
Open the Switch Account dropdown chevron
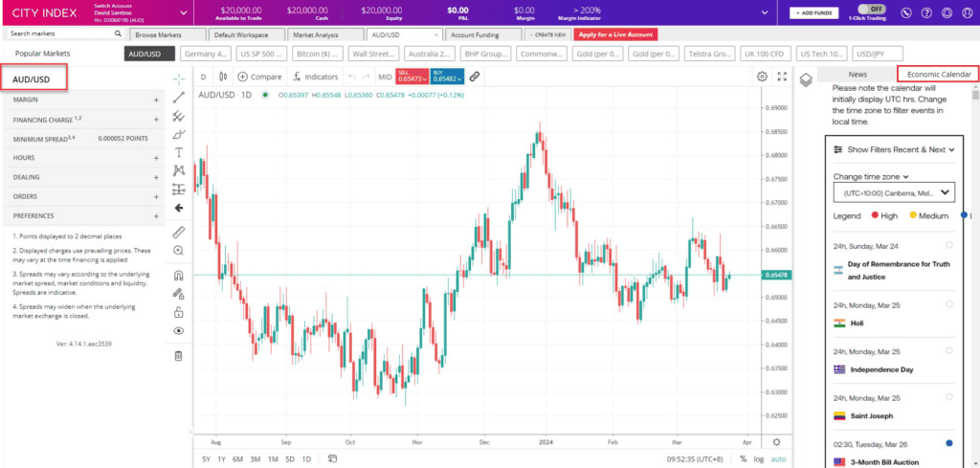point(183,12)
